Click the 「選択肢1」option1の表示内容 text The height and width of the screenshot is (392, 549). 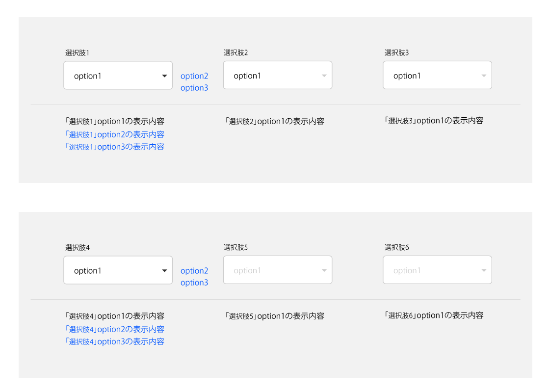coord(114,122)
